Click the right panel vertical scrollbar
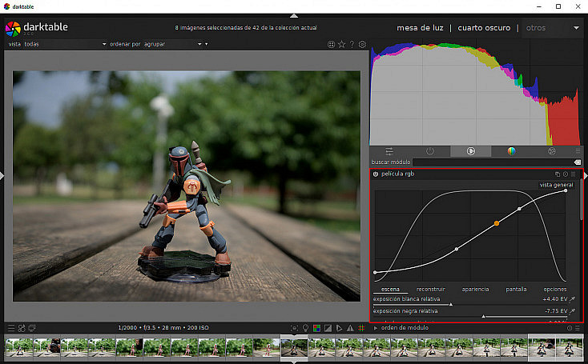The image size is (588, 364). point(582,199)
